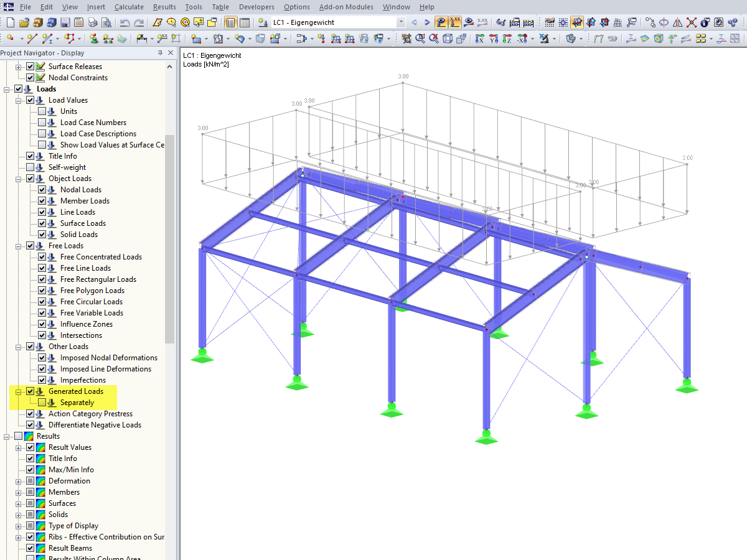The image size is (747, 560).
Task: Select the View in X-Direction icon
Action: [479, 39]
